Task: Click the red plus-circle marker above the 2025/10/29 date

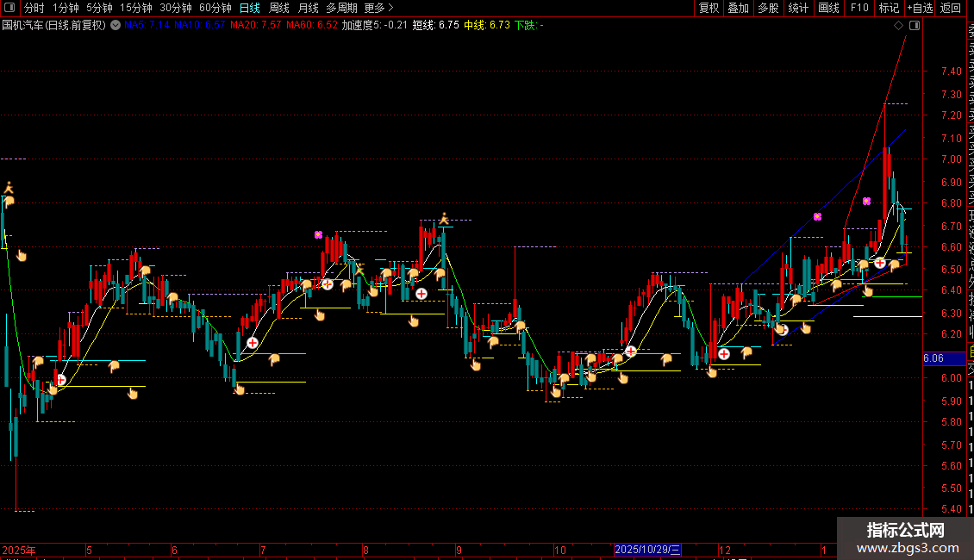Action: (x=630, y=351)
